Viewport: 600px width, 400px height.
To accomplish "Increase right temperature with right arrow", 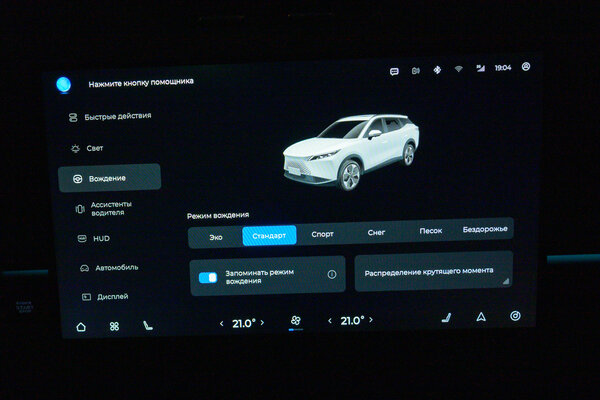I will click(x=371, y=320).
